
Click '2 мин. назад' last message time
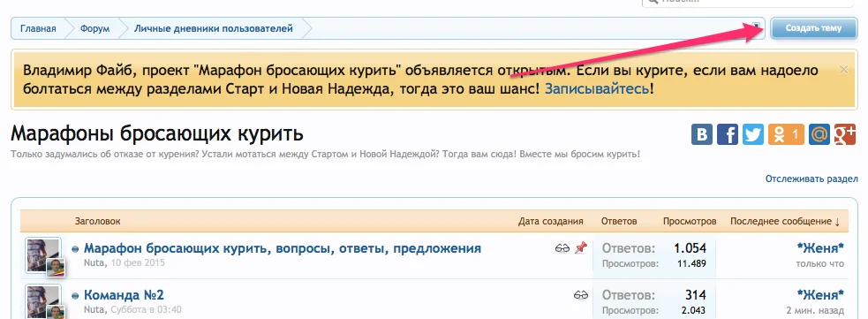coord(815,310)
